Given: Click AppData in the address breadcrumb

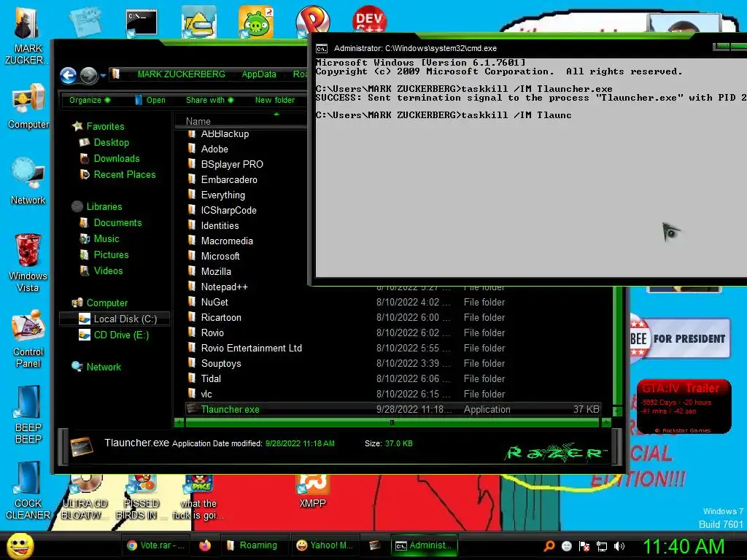Looking at the screenshot, I should tap(259, 74).
